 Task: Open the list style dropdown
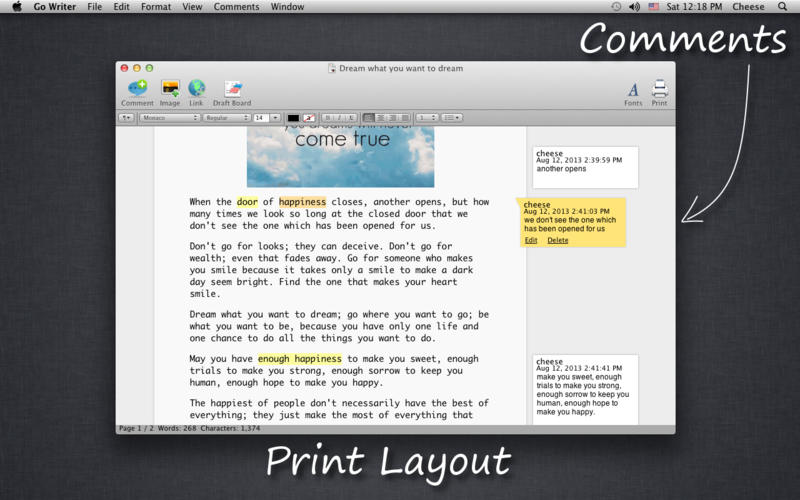[452, 118]
